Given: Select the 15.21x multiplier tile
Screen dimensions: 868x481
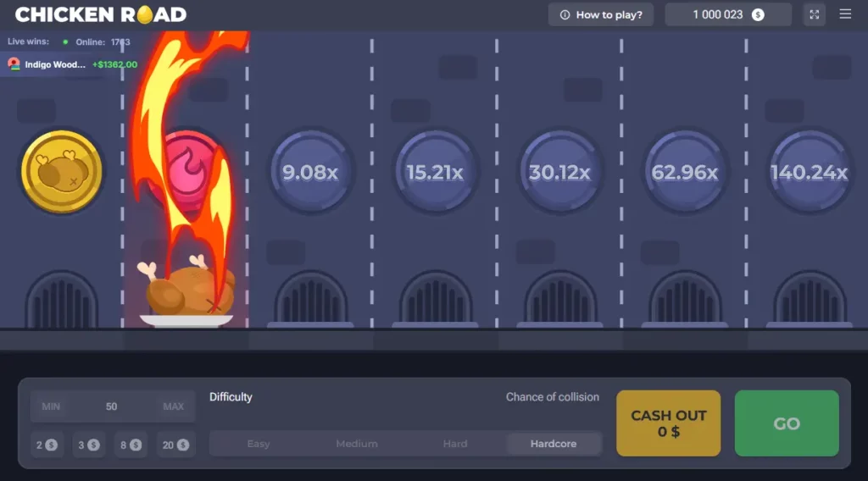Looking at the screenshot, I should [x=435, y=172].
